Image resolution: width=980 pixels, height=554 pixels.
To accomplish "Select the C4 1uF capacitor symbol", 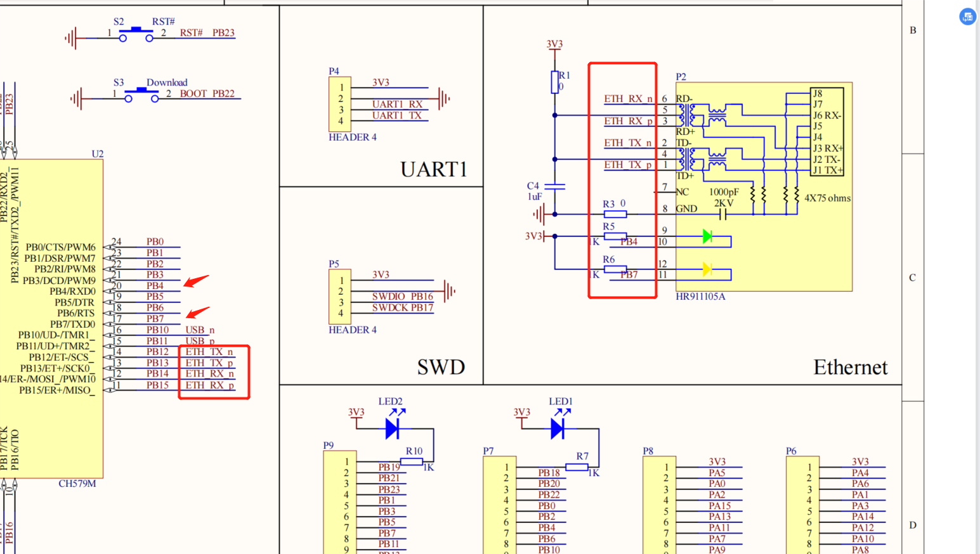I will pos(555,186).
